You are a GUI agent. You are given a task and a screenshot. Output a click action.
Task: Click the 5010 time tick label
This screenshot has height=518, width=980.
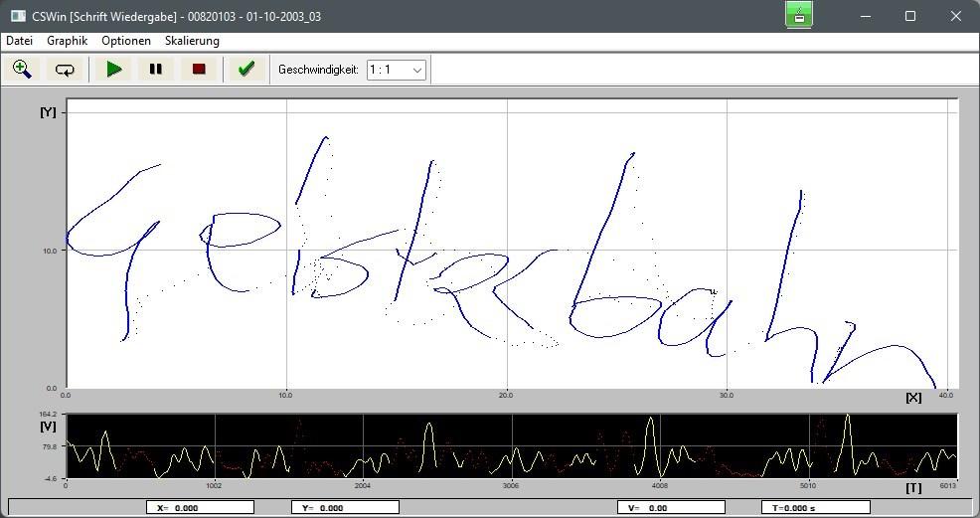pos(807,485)
